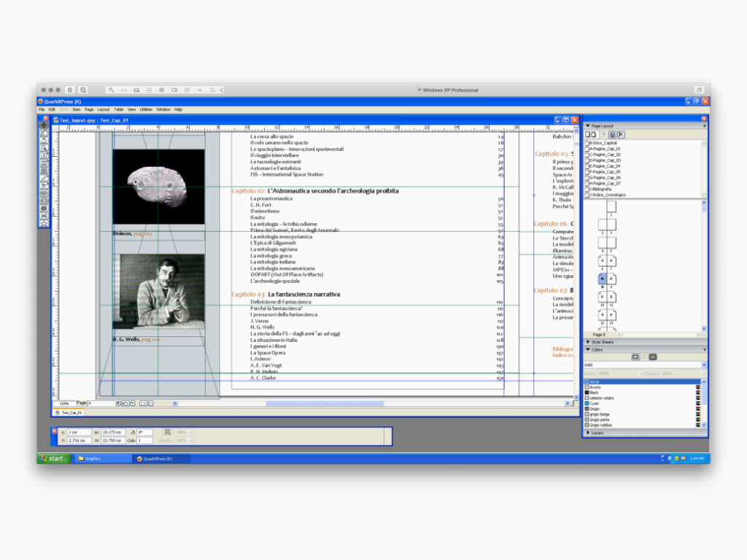Open the Table menu
This screenshot has width=747, height=560.
click(119, 109)
